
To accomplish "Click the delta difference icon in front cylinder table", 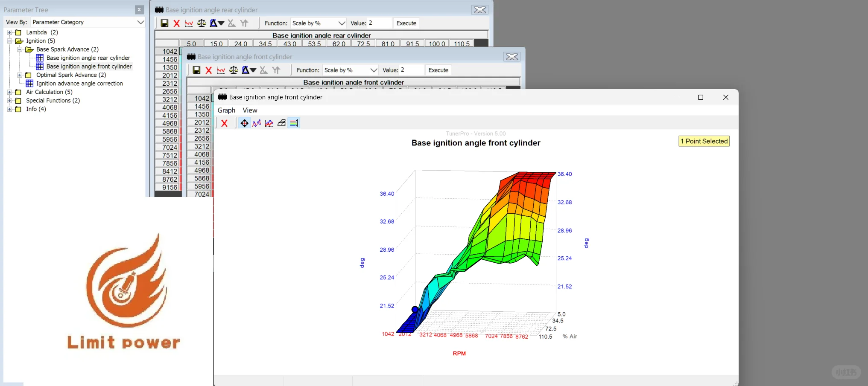I will point(245,70).
